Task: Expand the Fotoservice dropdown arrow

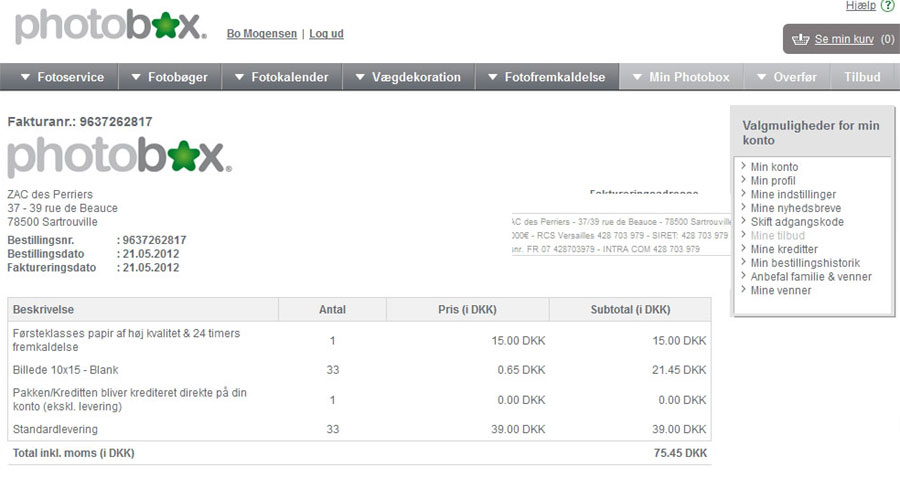Action: 25,77
